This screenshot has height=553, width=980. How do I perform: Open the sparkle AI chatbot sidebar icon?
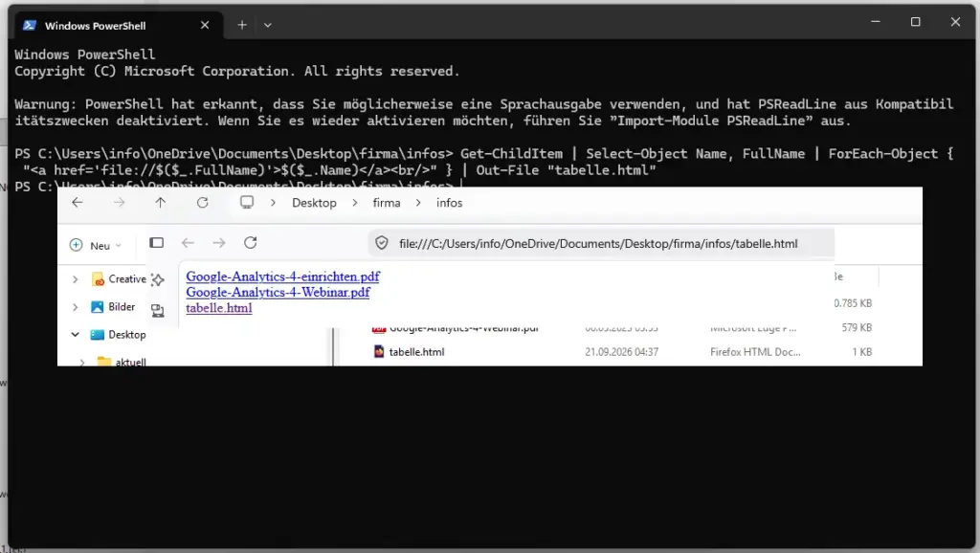158,280
